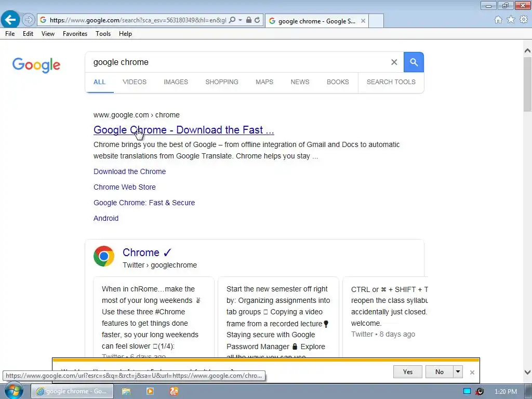Expand the dropdown arrow beside No

458,372
